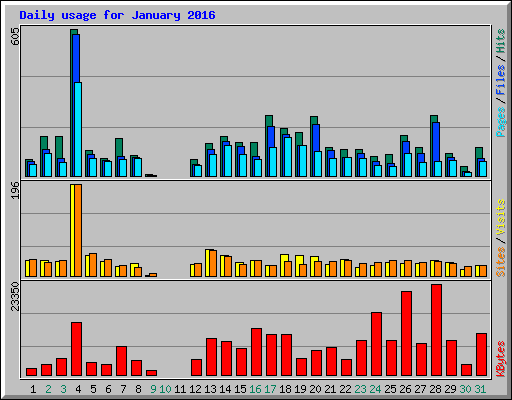Click the cyan Pages bar for day 4

(78, 129)
